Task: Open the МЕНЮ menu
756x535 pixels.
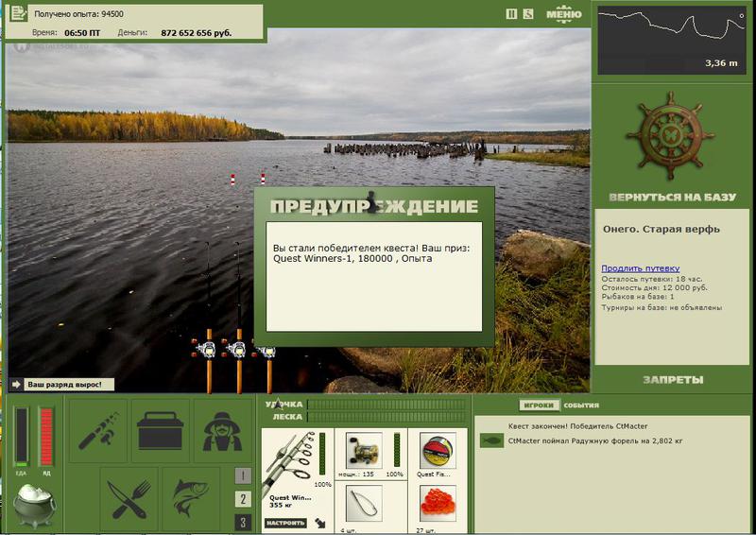Action: pyautogui.click(x=563, y=13)
